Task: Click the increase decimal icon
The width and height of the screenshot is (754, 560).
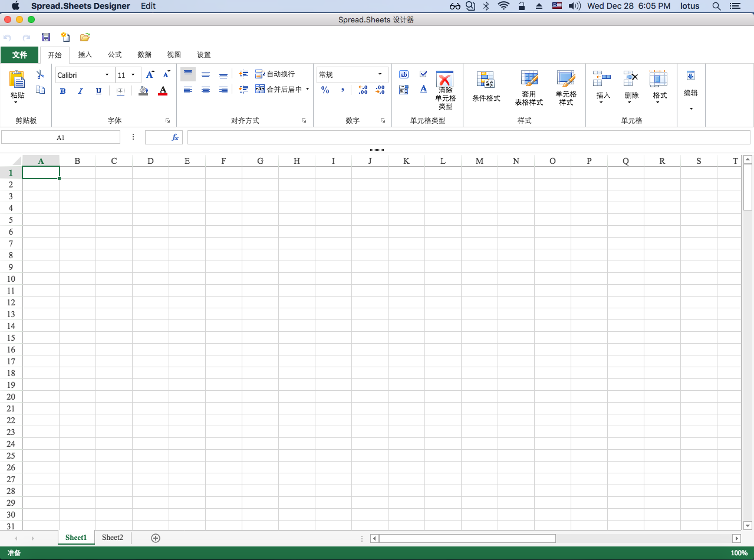Action: click(363, 90)
